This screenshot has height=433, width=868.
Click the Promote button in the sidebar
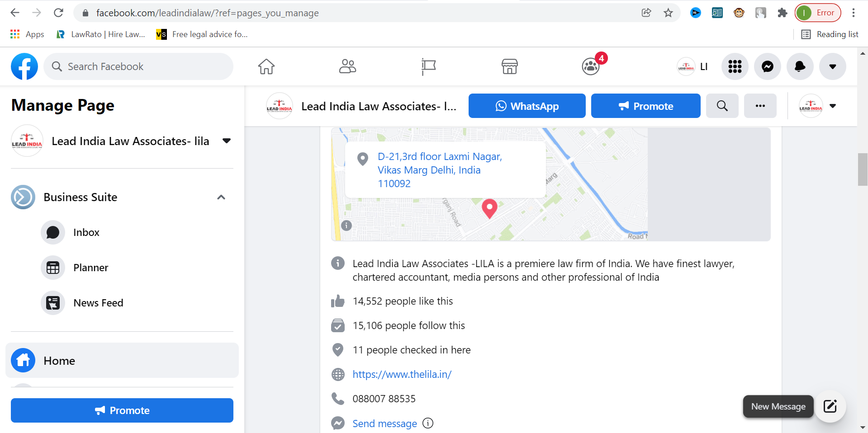click(122, 410)
